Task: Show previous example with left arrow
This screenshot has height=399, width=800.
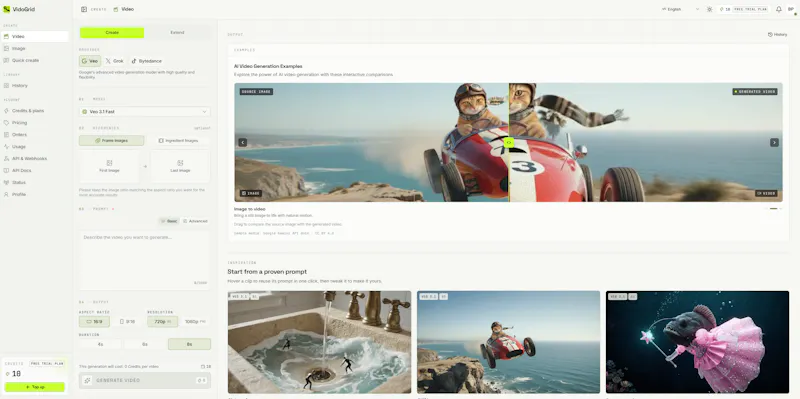Action: [243, 142]
